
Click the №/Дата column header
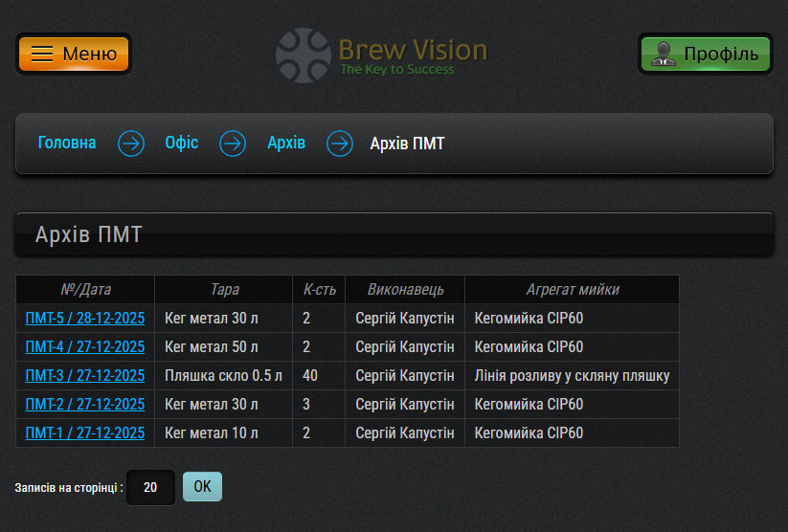(x=85, y=289)
